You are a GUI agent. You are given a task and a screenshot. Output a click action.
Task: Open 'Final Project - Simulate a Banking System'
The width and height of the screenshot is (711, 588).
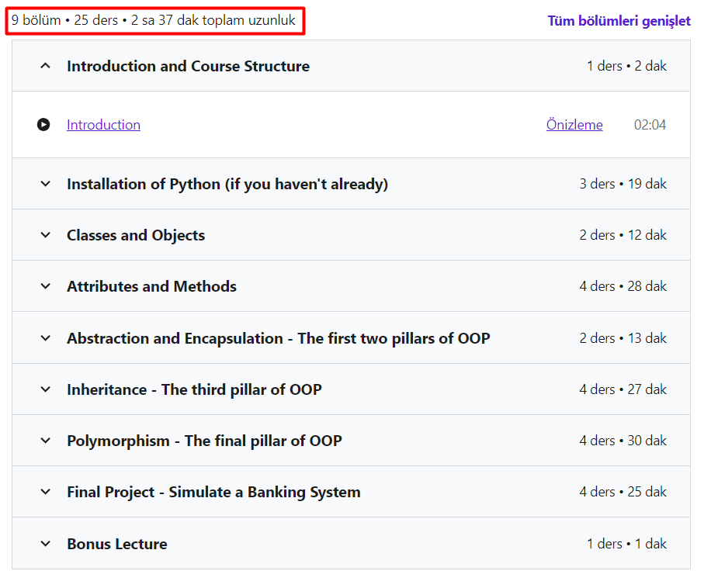[x=213, y=492]
